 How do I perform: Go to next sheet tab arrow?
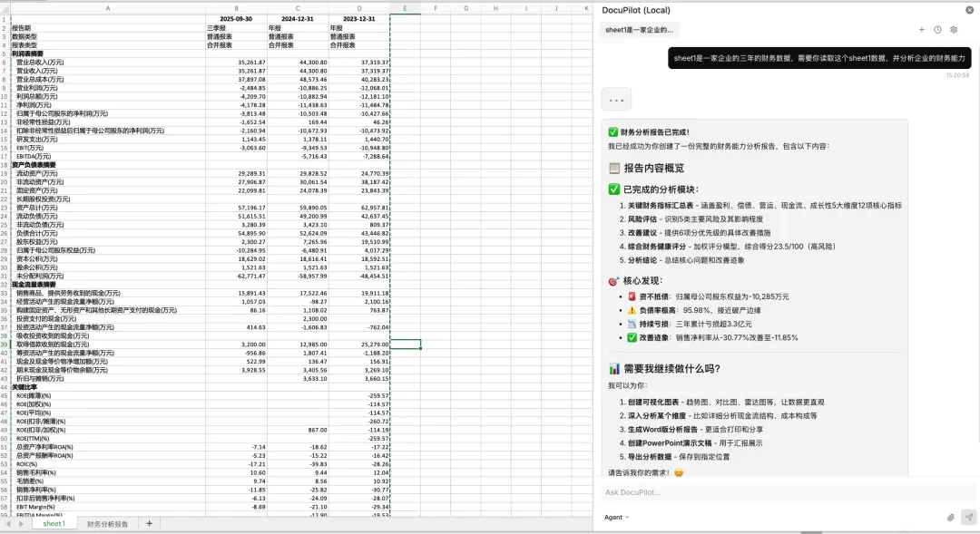[x=21, y=524]
